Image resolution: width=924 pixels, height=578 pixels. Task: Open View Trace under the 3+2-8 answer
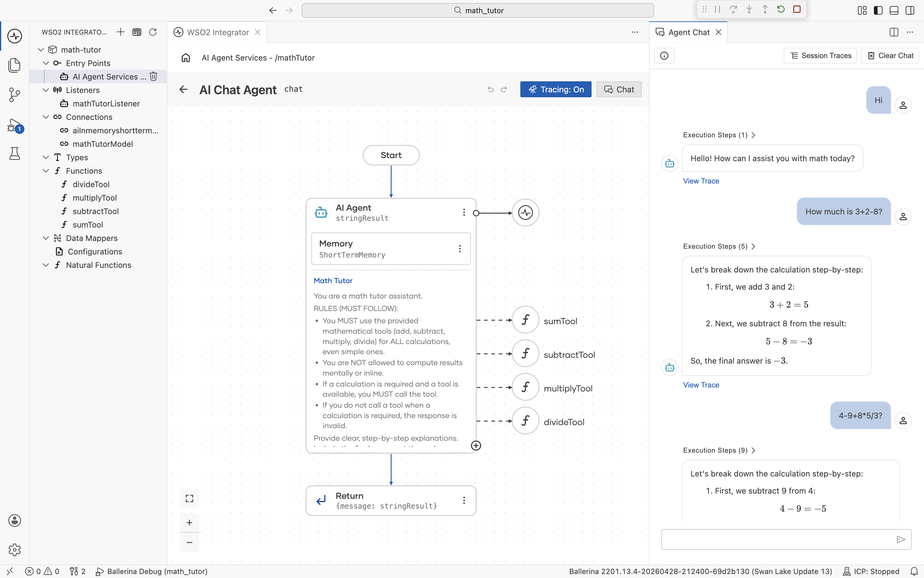(x=701, y=385)
